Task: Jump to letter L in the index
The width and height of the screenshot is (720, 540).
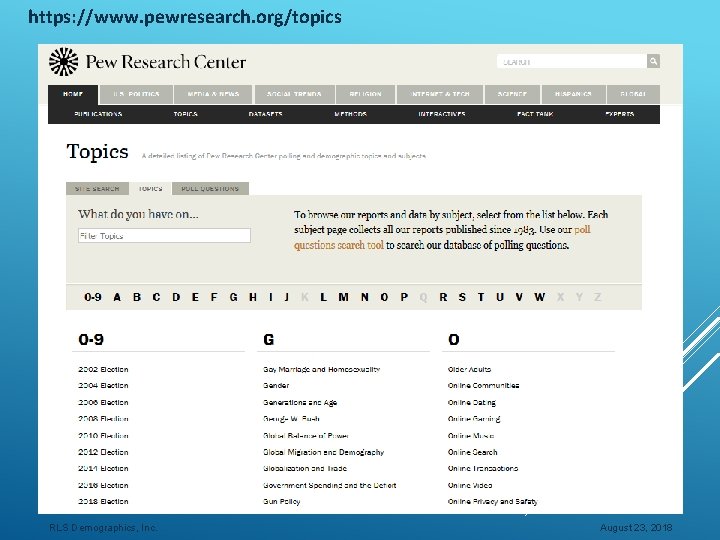Action: click(x=323, y=297)
